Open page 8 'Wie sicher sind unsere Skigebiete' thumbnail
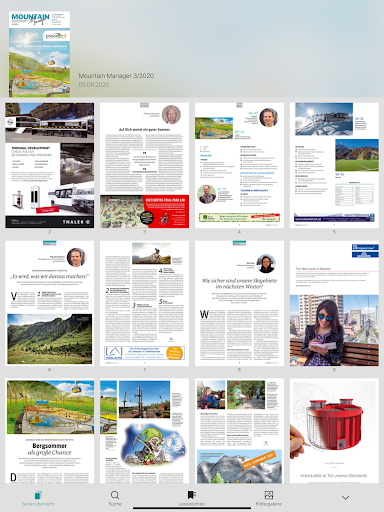This screenshot has height=512, width=384. coord(239,303)
